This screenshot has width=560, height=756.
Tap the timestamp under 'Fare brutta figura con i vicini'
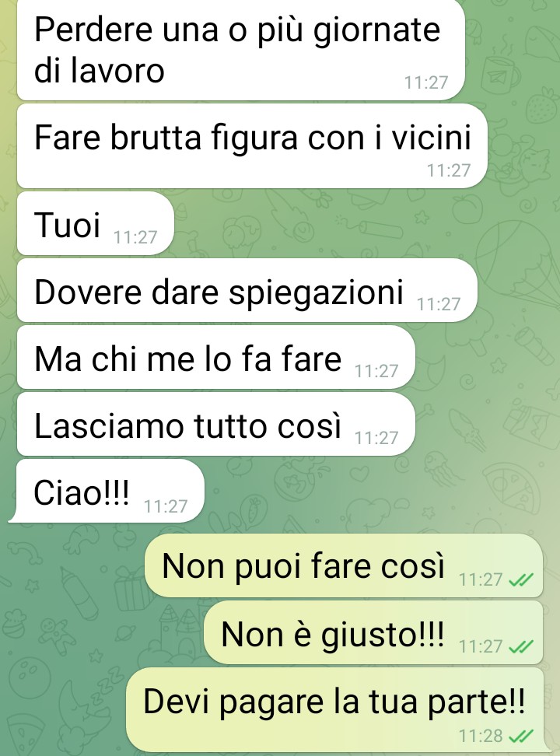[449, 170]
